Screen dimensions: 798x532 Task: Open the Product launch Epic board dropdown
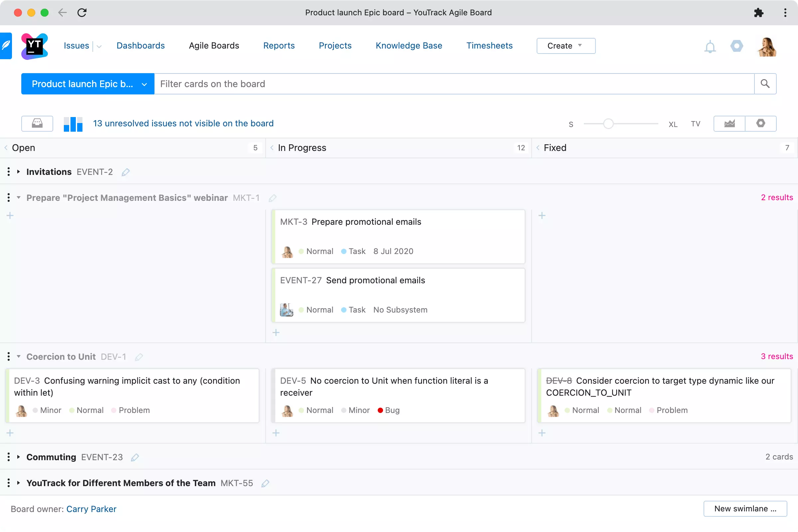[x=87, y=83]
